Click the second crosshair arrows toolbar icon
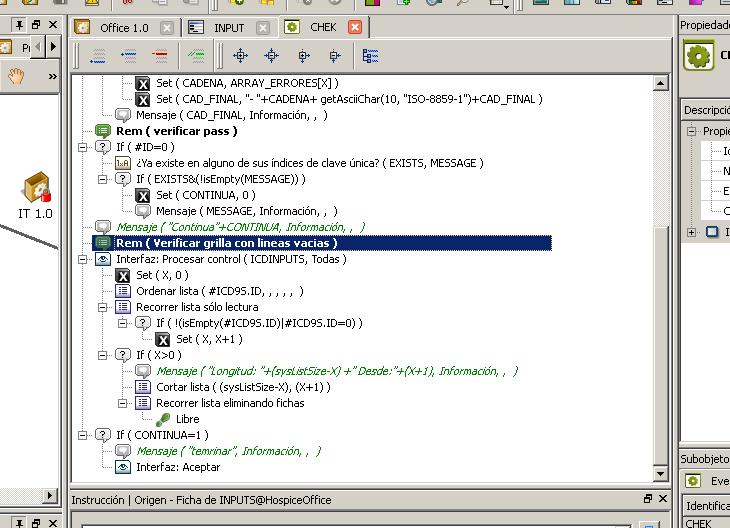 pyautogui.click(x=271, y=56)
